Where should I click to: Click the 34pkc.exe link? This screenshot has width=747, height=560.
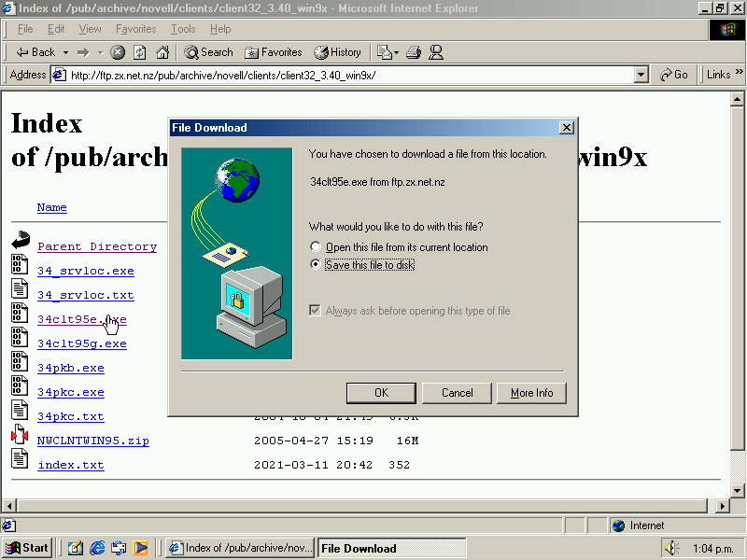(x=71, y=392)
